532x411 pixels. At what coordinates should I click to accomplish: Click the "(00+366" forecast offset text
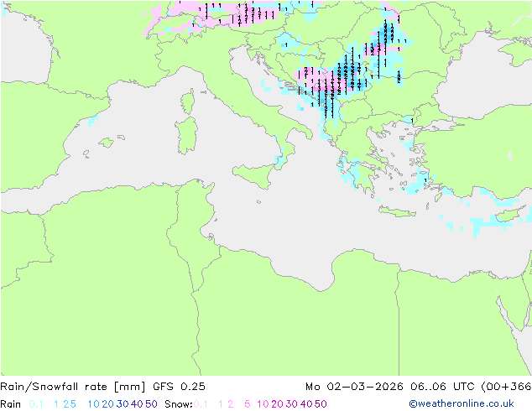pyautogui.click(x=506, y=387)
